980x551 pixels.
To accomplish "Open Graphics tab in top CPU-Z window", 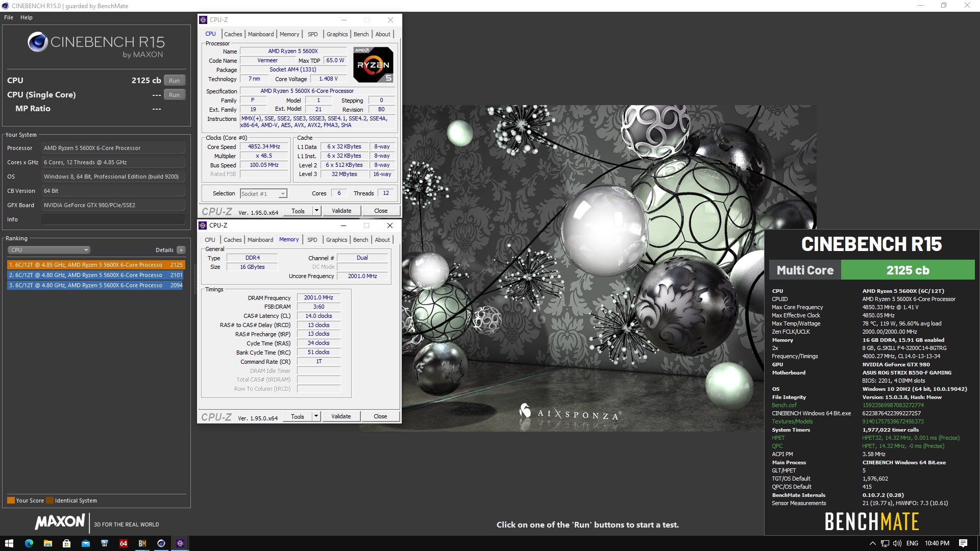I will coord(337,34).
